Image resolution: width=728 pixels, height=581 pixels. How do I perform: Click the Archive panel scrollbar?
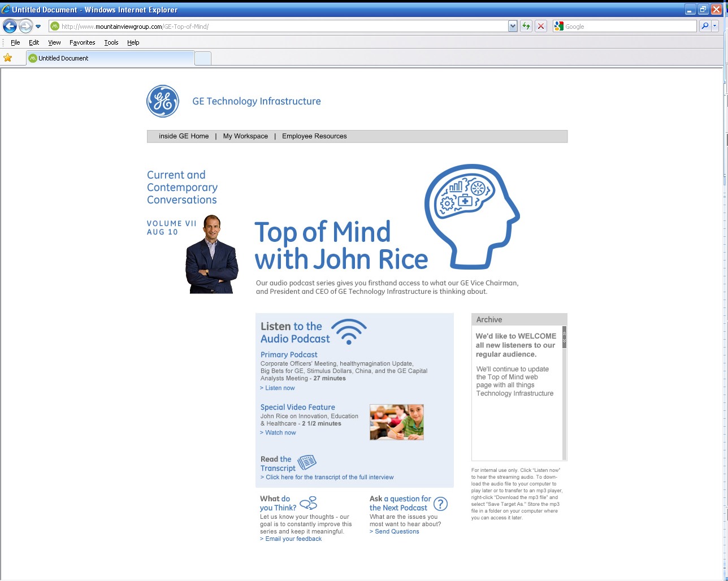pyautogui.click(x=564, y=396)
